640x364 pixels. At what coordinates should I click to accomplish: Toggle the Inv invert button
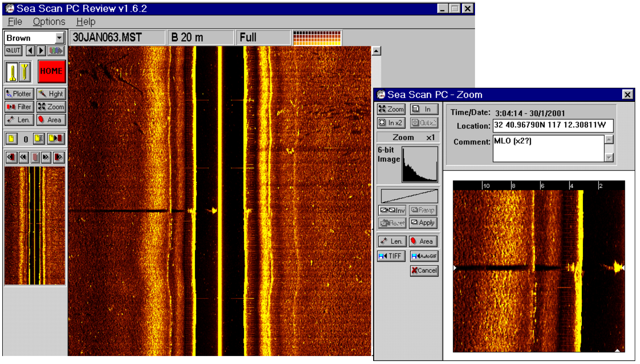392,210
